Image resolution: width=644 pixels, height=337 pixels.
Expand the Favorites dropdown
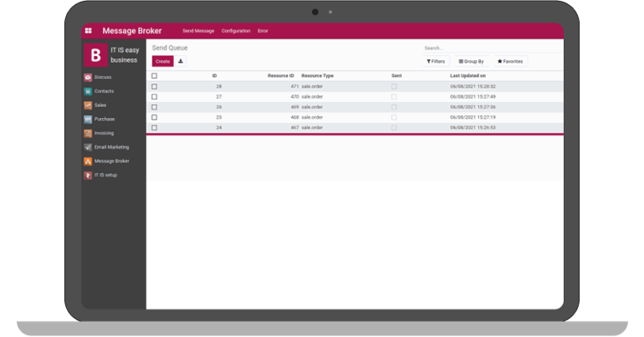[510, 61]
